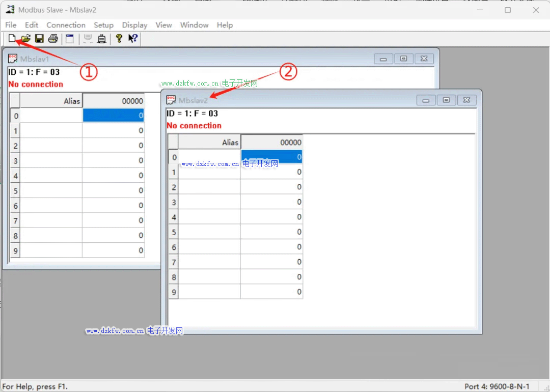Click row header 5 in Mbslav2
The width and height of the screenshot is (550, 392).
point(174,232)
